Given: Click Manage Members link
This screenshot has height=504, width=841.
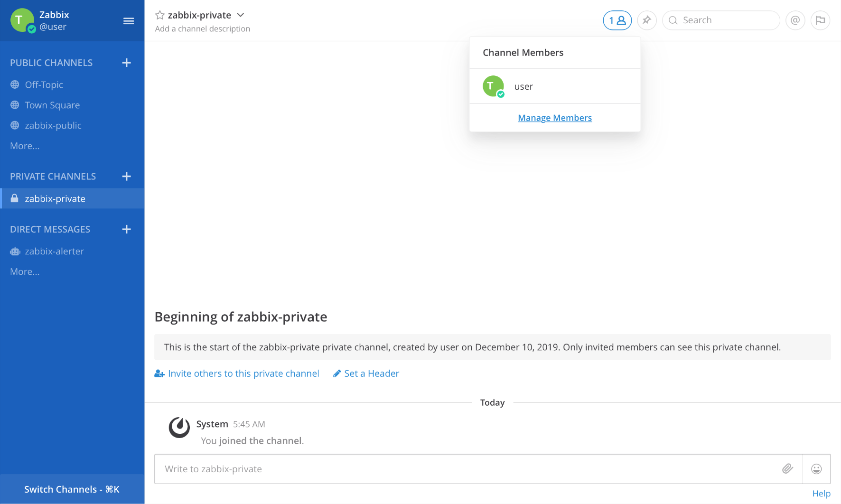Looking at the screenshot, I should point(554,118).
